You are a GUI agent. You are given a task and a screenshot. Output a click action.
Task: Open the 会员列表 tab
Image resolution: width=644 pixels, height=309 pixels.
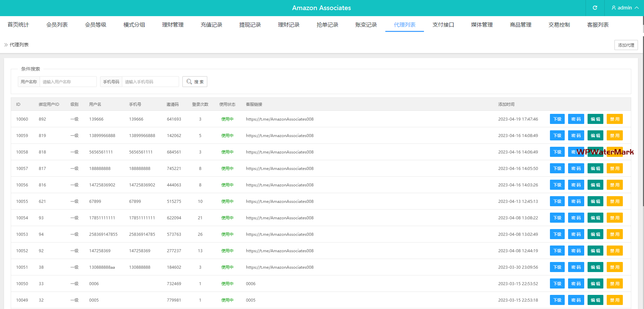57,25
